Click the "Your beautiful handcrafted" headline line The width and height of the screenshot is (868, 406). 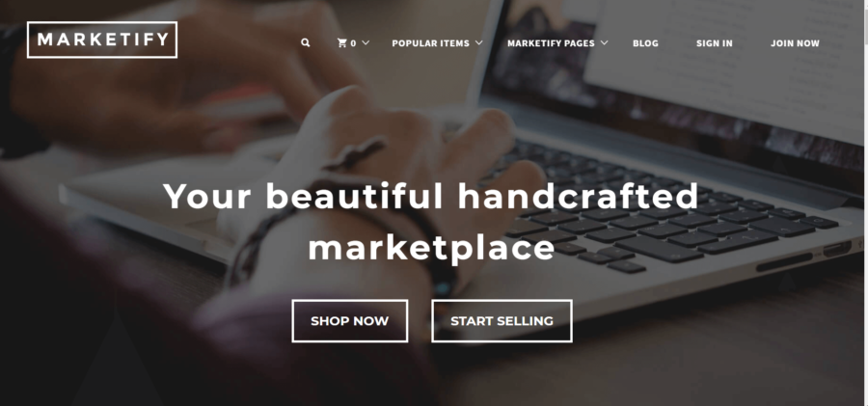pyautogui.click(x=431, y=196)
